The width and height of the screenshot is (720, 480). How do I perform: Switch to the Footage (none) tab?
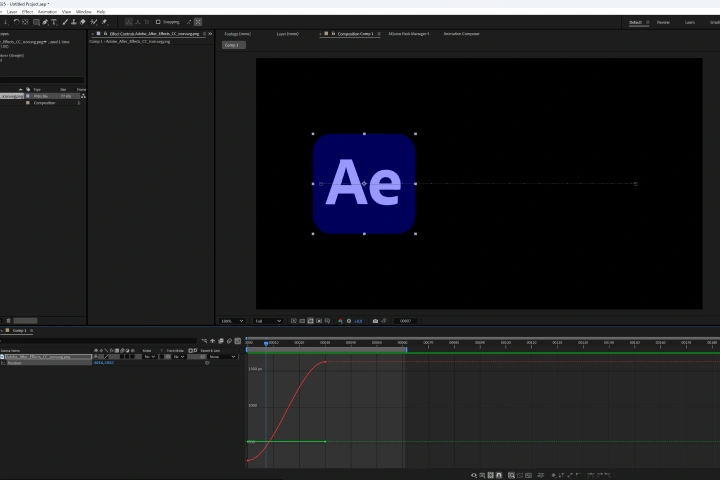237,34
